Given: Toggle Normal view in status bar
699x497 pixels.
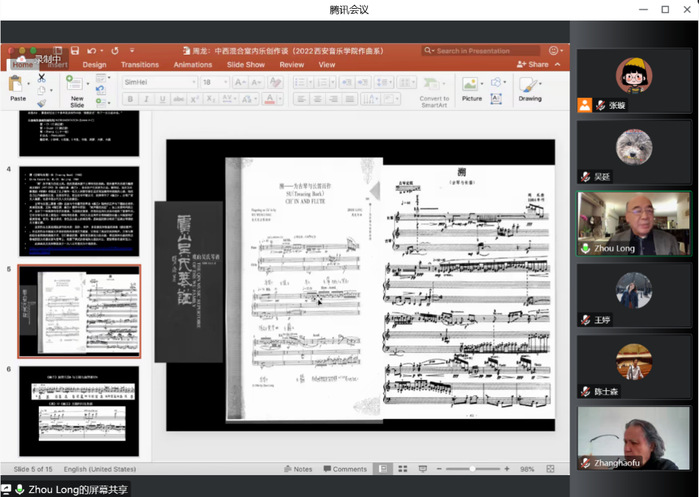Looking at the screenshot, I should [x=384, y=469].
